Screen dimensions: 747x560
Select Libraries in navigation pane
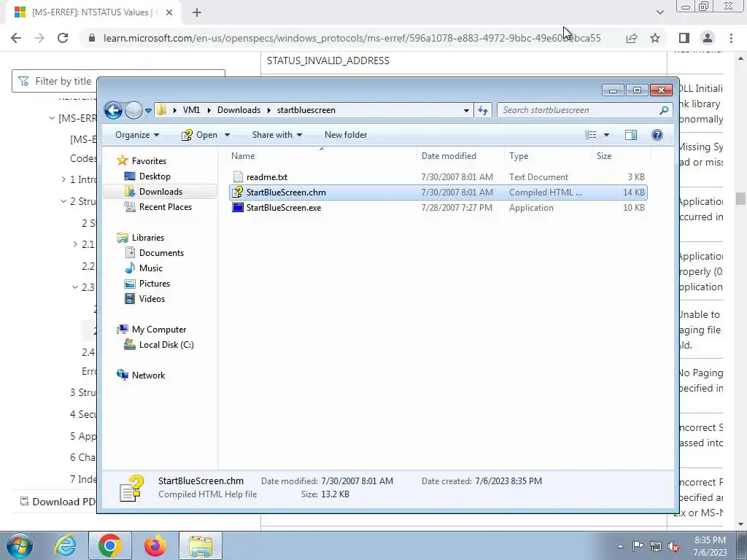tap(147, 237)
